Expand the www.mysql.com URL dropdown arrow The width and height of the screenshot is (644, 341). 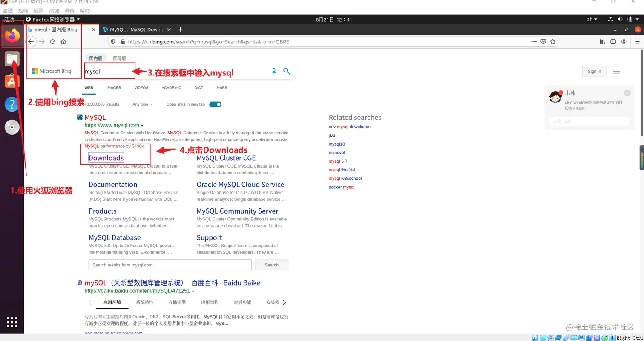[142, 126]
